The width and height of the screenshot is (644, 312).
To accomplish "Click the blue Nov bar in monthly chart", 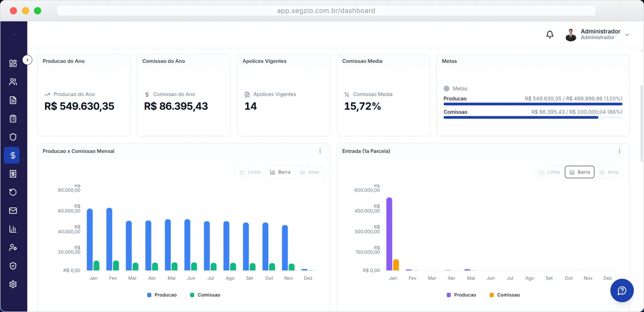I will click(x=285, y=248).
